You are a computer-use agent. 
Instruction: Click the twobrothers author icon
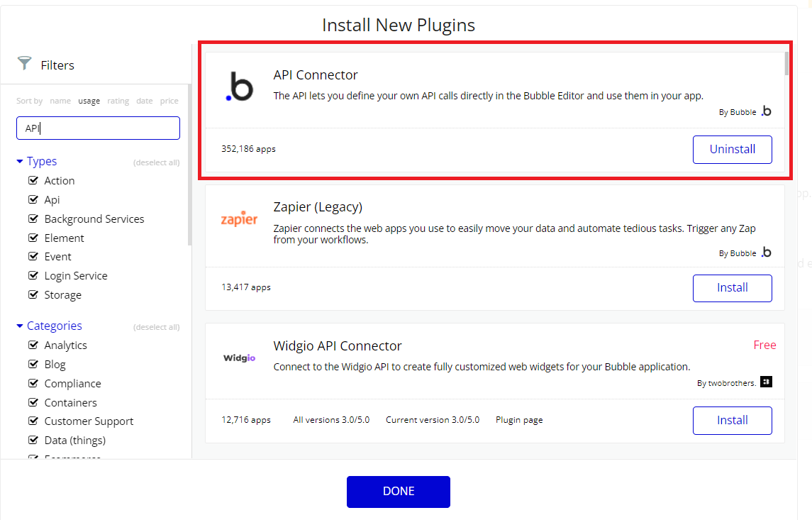766,382
